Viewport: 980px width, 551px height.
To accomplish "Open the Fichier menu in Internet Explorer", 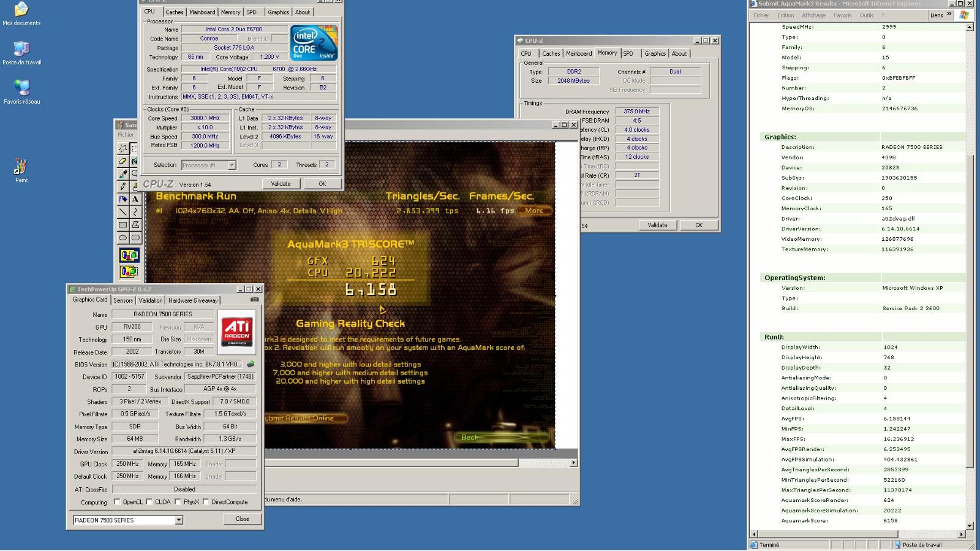I will 761,15.
